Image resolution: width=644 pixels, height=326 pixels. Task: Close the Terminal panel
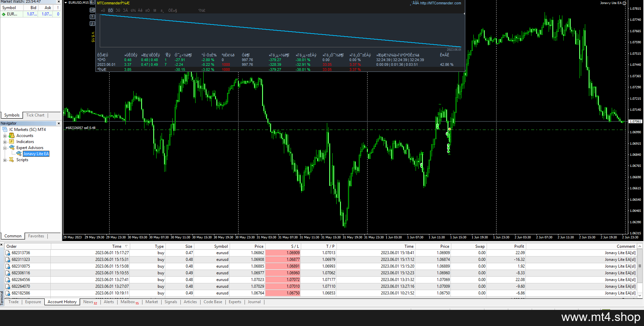click(2, 244)
